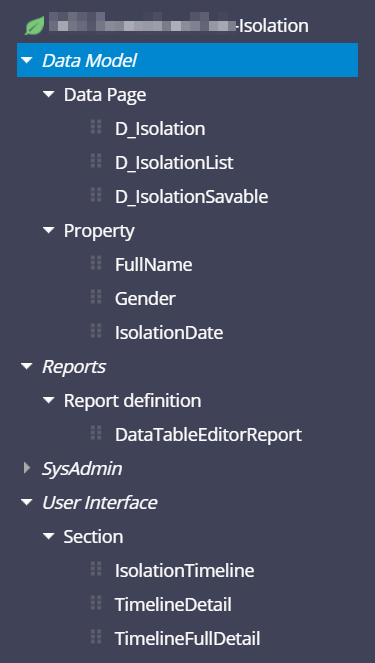
Task: Click the green leaf class icon
Action: (35, 26)
